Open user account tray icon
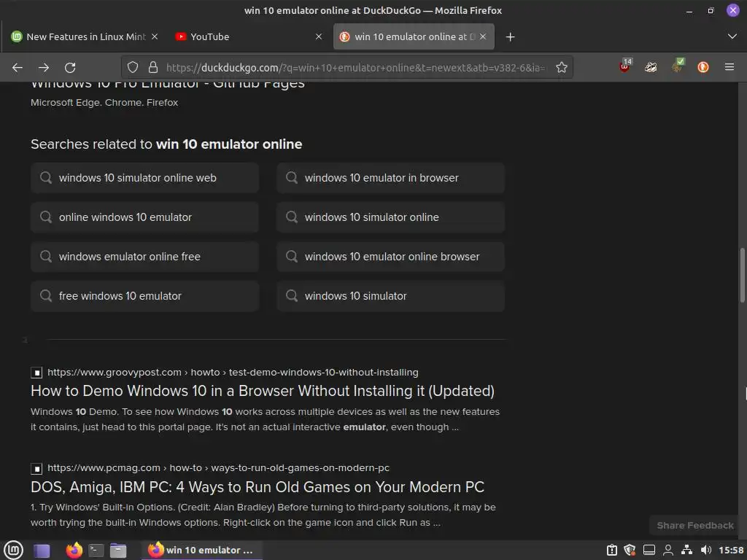747x560 pixels. 668,550
